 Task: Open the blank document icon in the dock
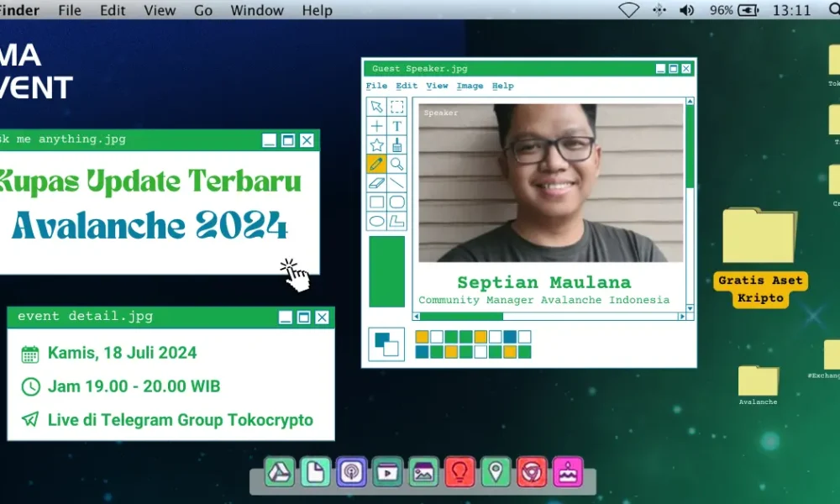tap(315, 472)
